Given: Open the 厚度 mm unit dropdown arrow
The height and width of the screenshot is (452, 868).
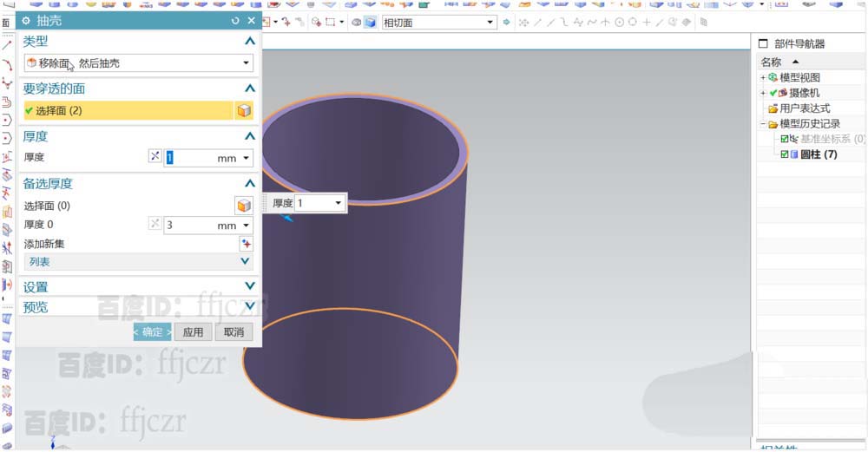Looking at the screenshot, I should (x=247, y=158).
